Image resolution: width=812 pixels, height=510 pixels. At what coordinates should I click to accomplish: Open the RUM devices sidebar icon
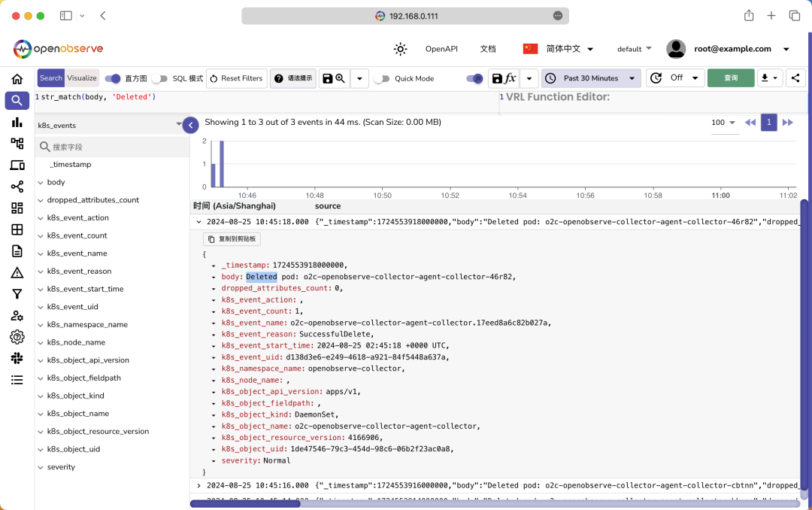[17, 165]
